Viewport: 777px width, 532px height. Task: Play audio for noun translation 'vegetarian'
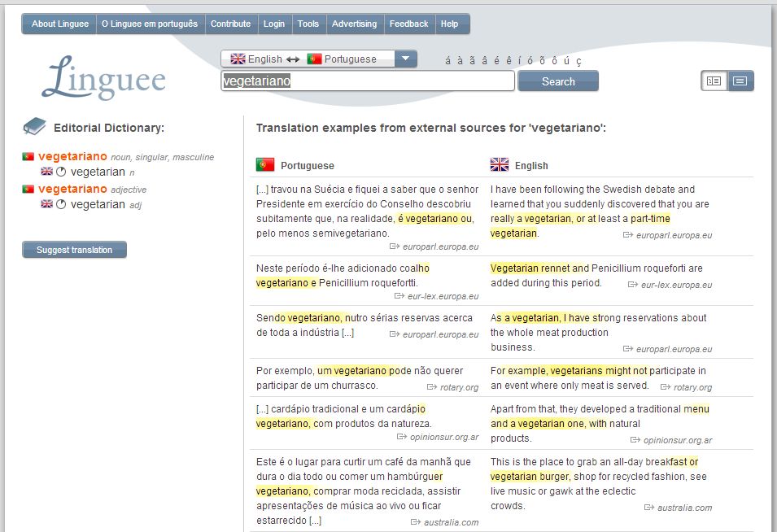[61, 172]
